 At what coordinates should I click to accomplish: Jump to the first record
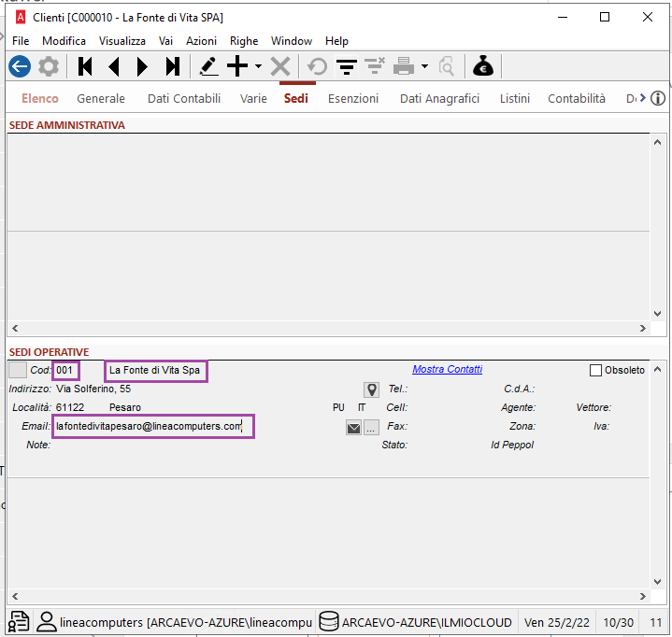tap(86, 66)
